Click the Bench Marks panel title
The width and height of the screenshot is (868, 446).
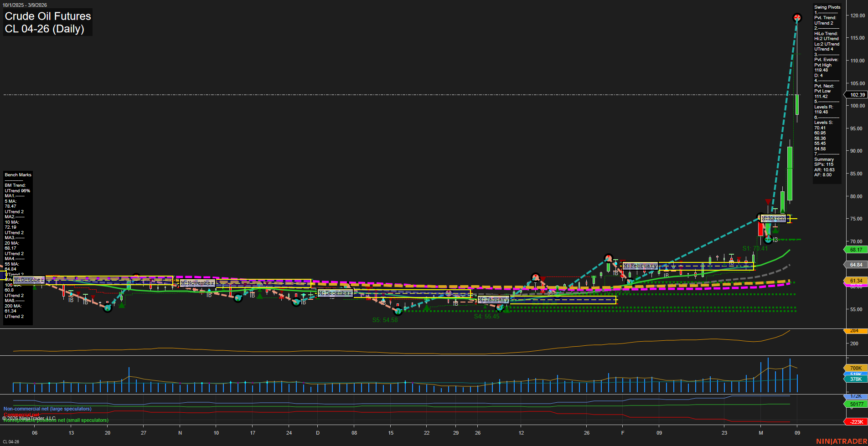coord(18,174)
